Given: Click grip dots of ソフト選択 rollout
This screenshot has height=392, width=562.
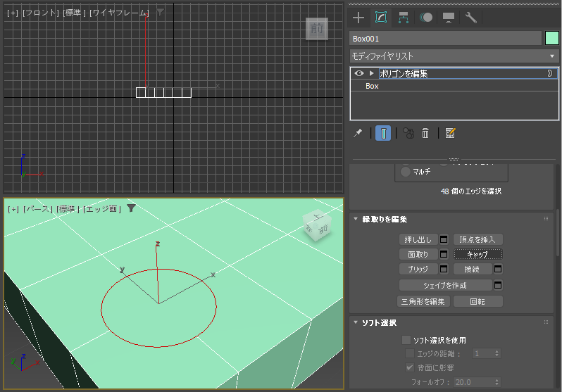Looking at the screenshot, I should pos(546,322).
